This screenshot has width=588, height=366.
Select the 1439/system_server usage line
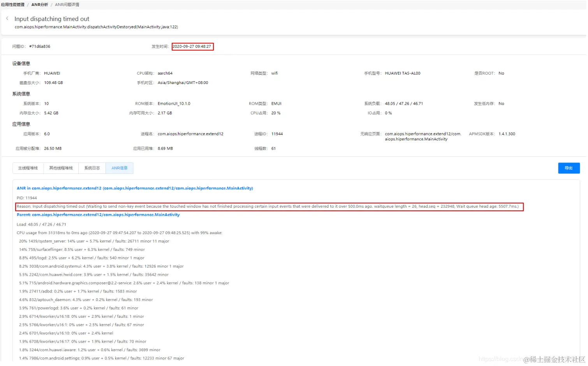click(94, 241)
